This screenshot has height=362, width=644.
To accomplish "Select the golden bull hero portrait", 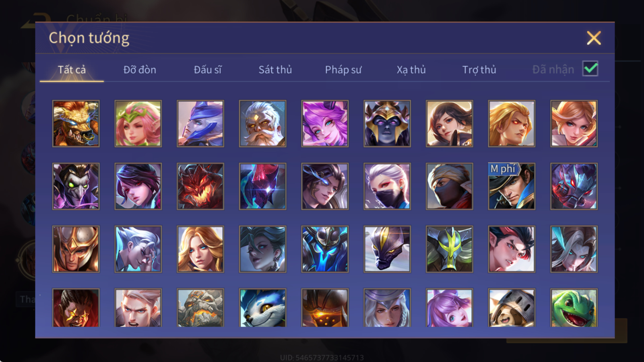I will 76,123.
